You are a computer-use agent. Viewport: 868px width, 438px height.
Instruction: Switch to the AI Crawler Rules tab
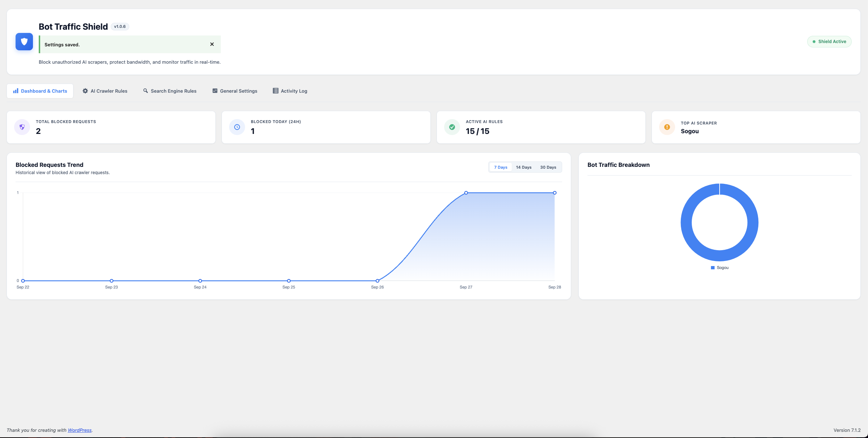pyautogui.click(x=105, y=91)
